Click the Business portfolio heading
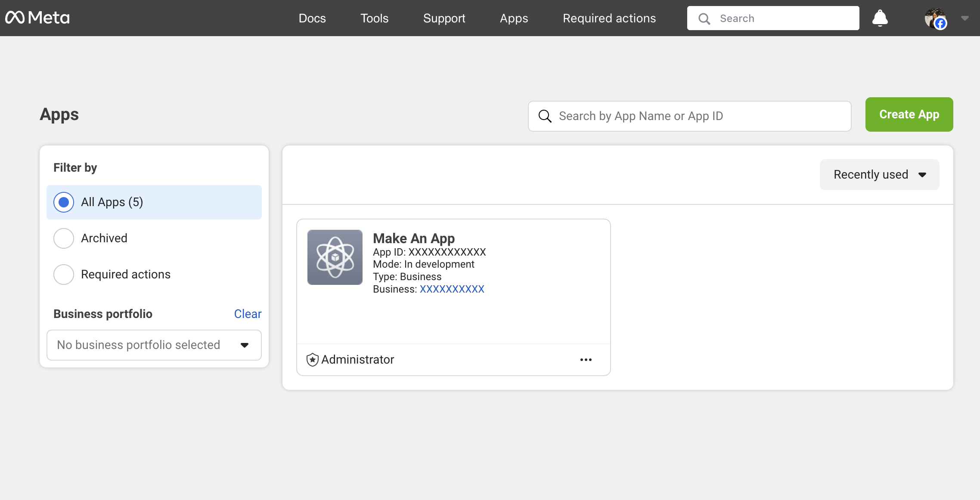This screenshot has height=500, width=980. [103, 314]
